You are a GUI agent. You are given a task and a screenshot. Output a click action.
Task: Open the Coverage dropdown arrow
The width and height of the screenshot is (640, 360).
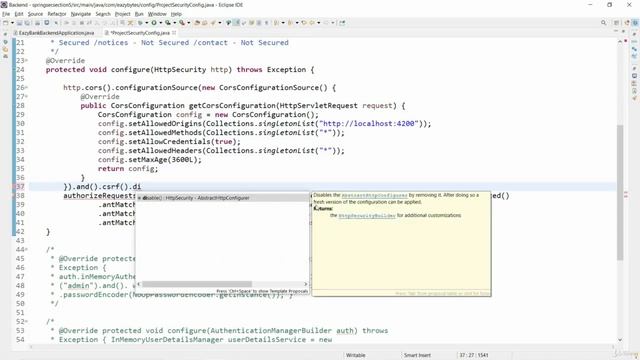click(174, 23)
